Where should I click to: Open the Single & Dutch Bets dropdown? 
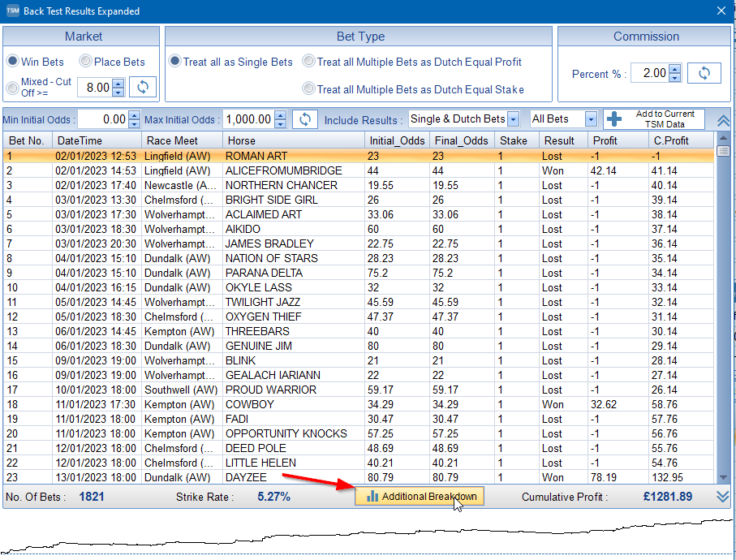click(x=513, y=119)
